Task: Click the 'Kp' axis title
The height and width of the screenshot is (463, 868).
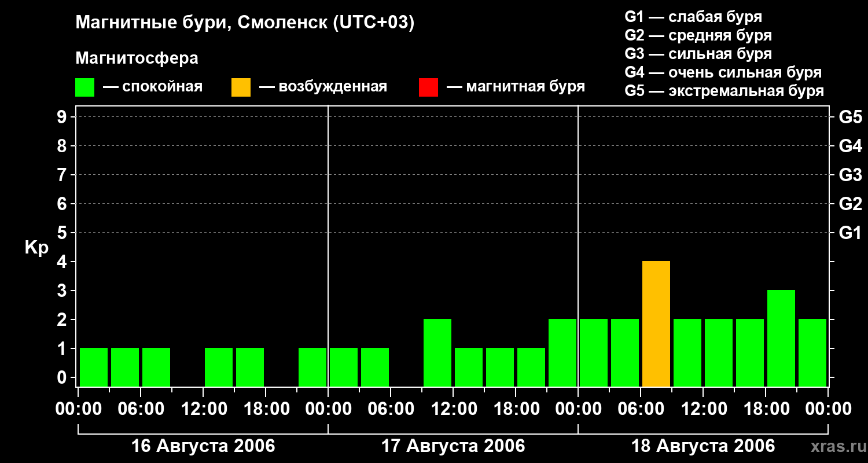Action: pyautogui.click(x=36, y=248)
